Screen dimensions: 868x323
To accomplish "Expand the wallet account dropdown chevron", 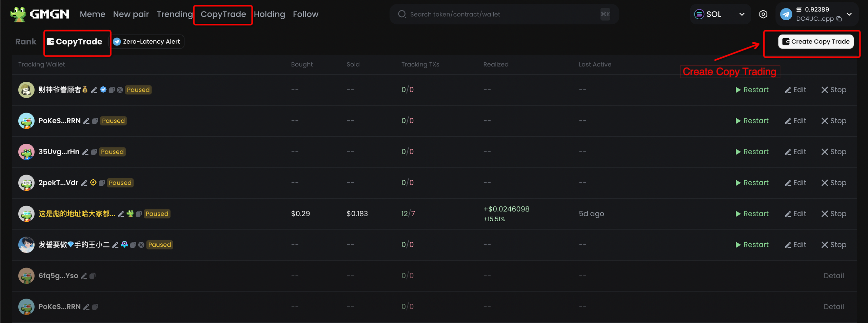I will (849, 14).
